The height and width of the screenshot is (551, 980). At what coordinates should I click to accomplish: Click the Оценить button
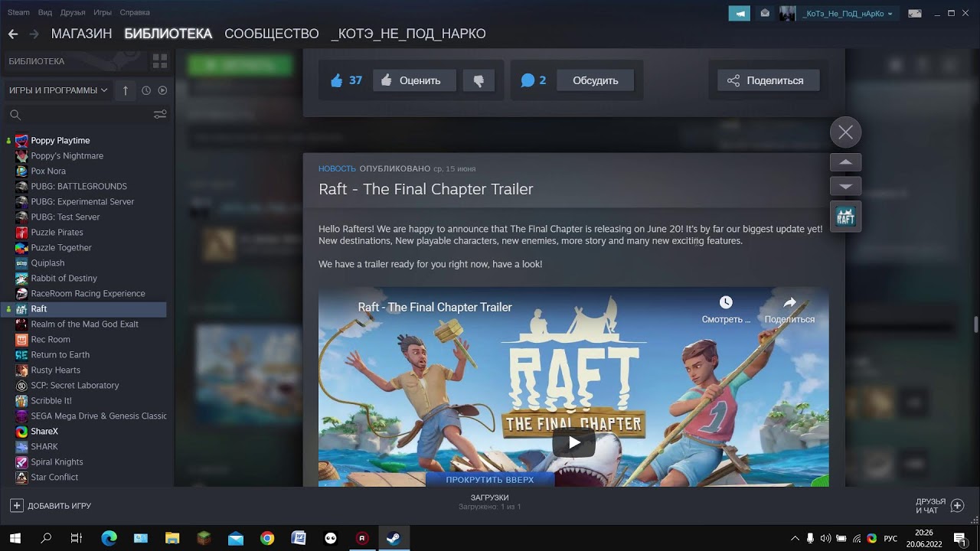coord(414,80)
